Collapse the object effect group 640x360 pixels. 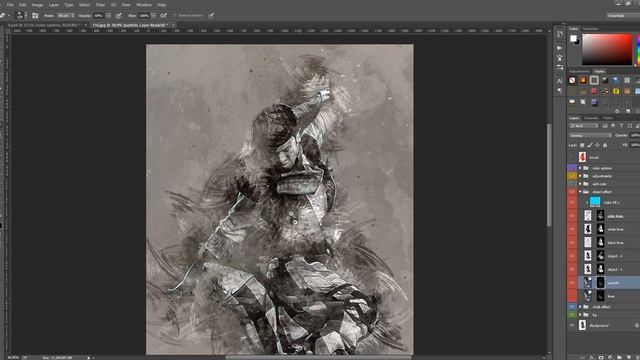580,191
